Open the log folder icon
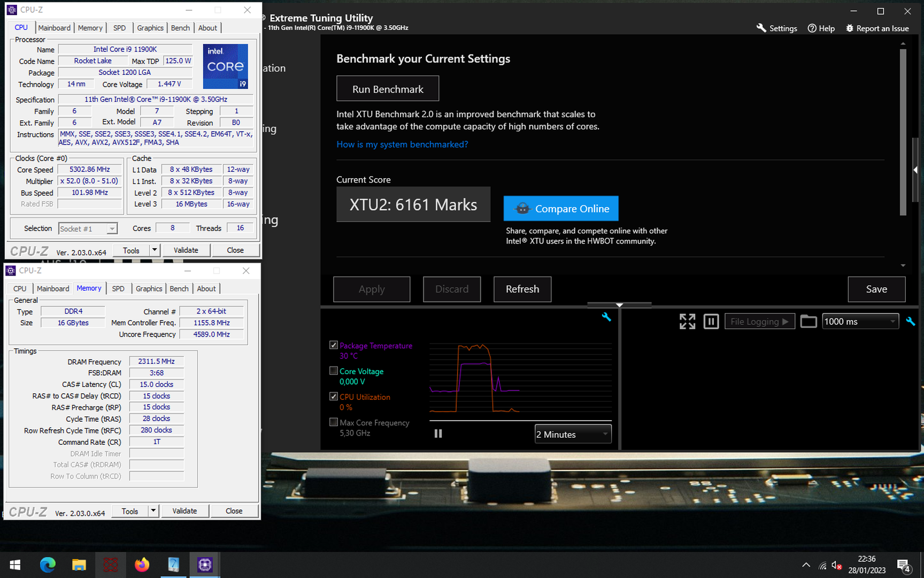The image size is (924, 578). [808, 321]
